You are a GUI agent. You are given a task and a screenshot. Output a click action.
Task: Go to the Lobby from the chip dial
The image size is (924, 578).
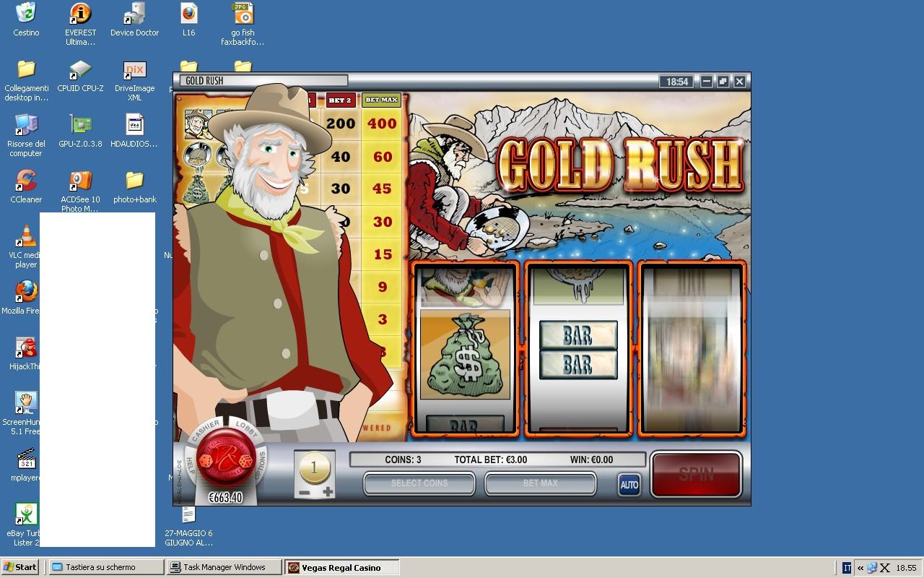click(x=247, y=427)
